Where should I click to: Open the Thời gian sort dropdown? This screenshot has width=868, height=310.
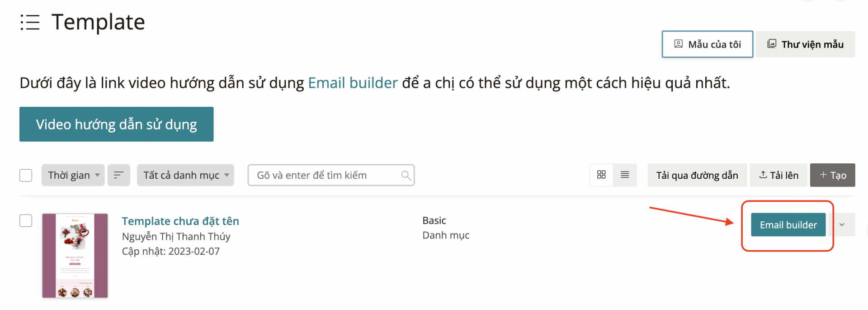(x=73, y=175)
